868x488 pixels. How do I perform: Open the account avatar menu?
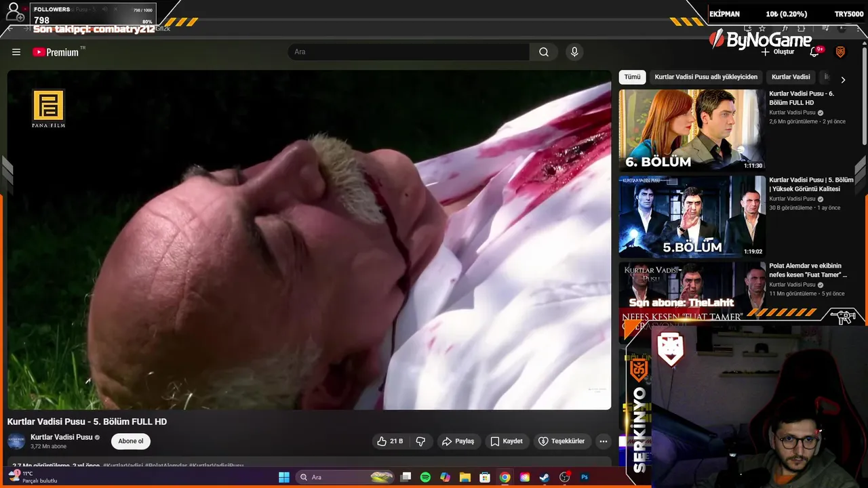coord(840,52)
